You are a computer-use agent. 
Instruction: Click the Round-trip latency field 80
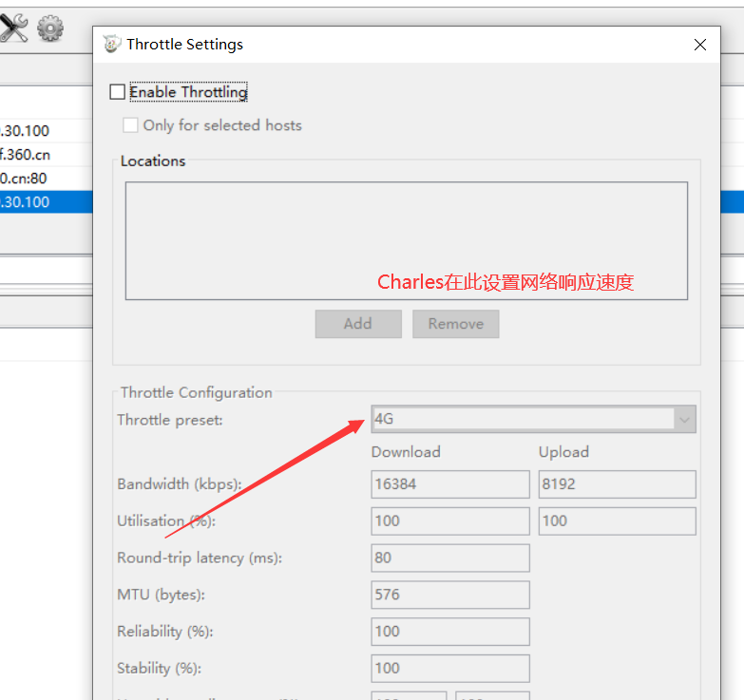click(x=450, y=558)
